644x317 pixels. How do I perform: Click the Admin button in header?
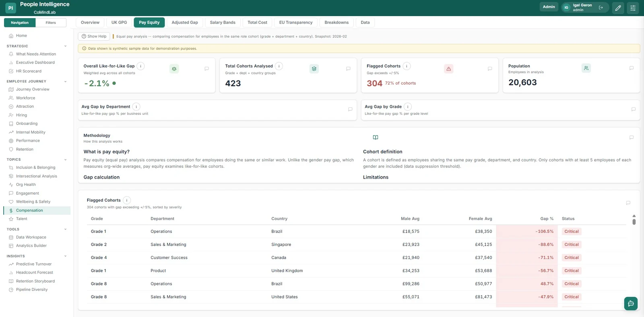(549, 7)
